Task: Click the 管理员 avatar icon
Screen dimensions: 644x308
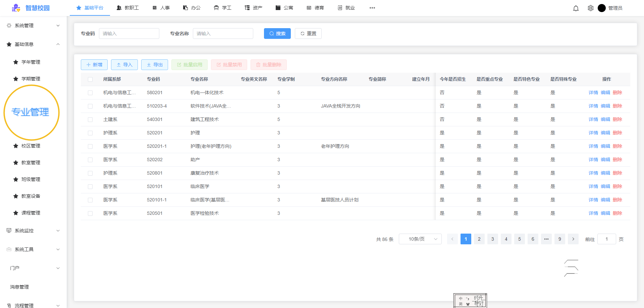Action: [602, 8]
